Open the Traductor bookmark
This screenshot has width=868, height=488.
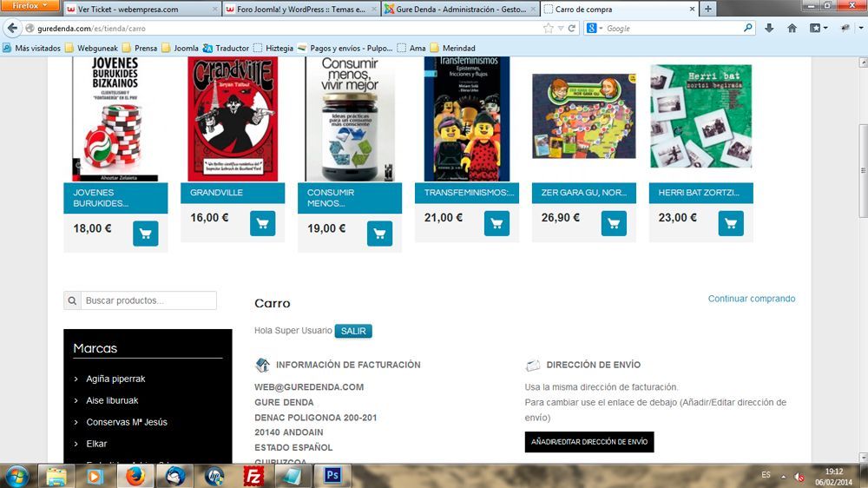point(226,48)
